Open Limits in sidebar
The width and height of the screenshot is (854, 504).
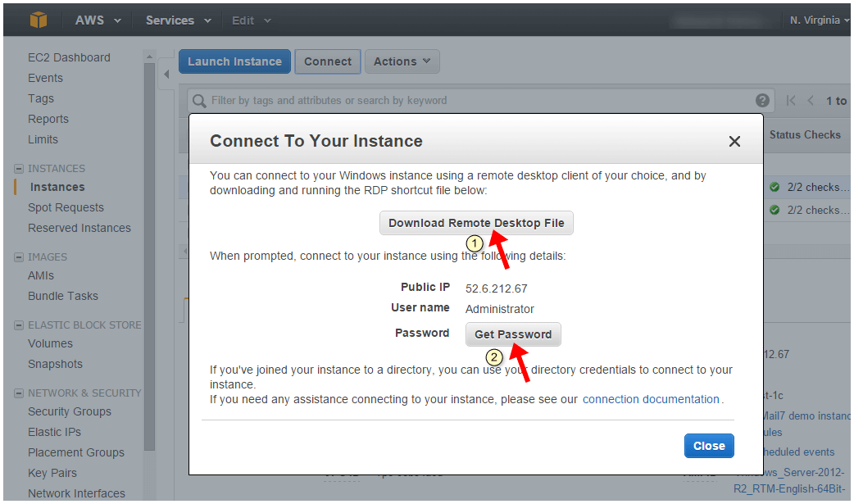coord(43,139)
